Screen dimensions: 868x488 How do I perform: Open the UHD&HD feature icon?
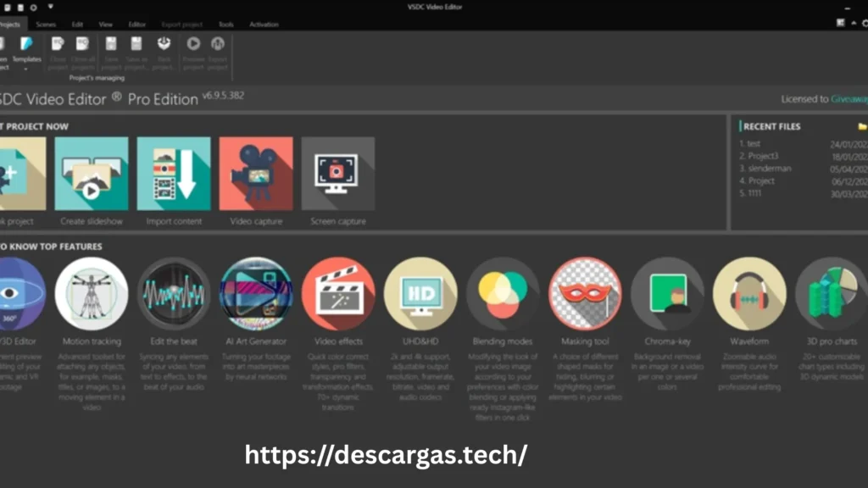pyautogui.click(x=420, y=294)
